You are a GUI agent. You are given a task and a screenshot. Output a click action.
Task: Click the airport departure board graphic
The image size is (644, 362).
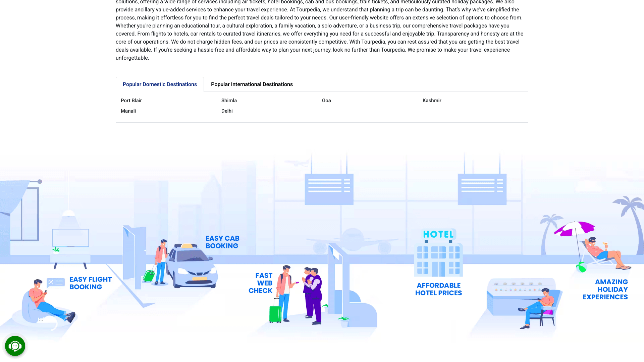coord(329,188)
